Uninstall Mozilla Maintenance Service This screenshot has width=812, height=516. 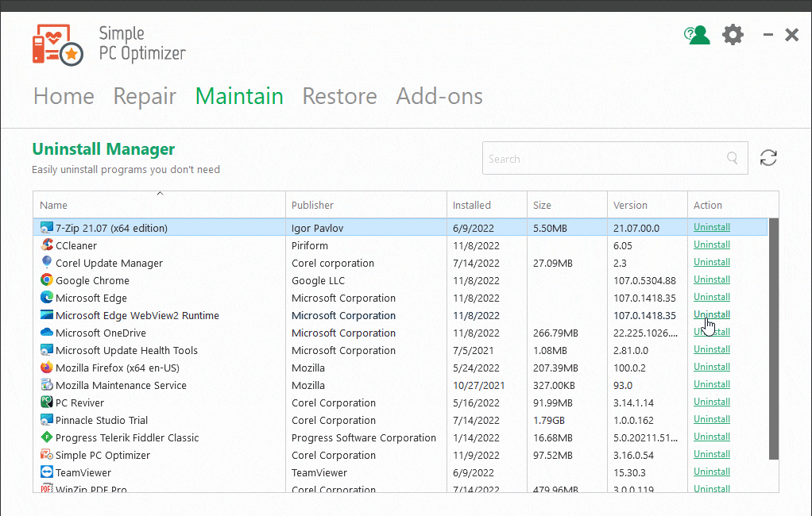point(712,384)
